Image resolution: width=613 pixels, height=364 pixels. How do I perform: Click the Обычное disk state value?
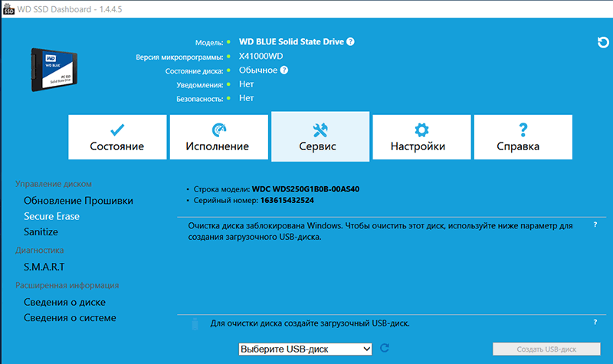258,71
